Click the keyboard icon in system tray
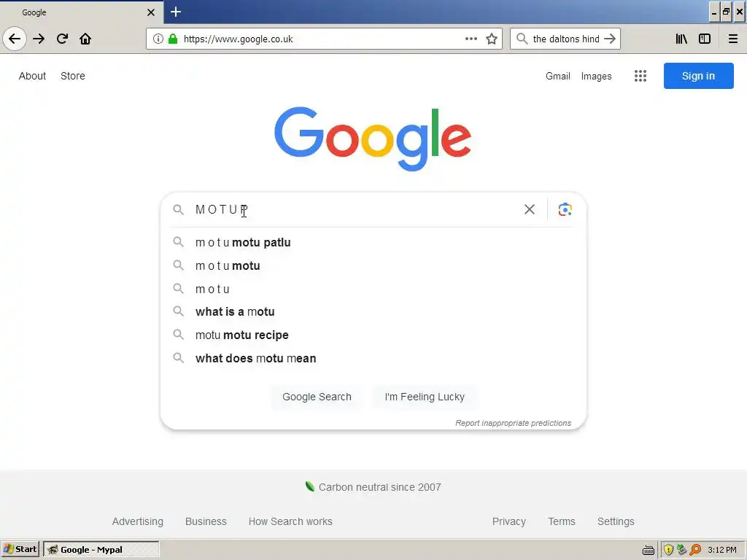The height and width of the screenshot is (560, 747). click(x=649, y=550)
